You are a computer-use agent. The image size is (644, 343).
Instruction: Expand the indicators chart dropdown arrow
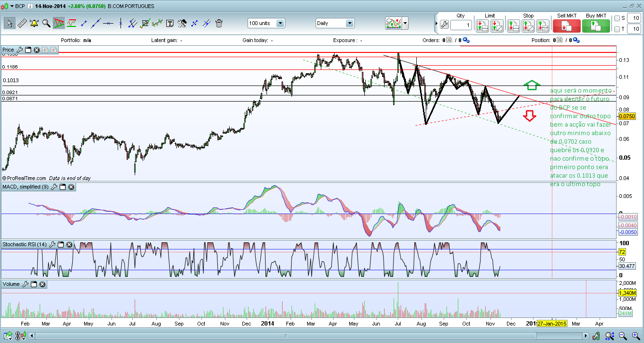(x=405, y=23)
